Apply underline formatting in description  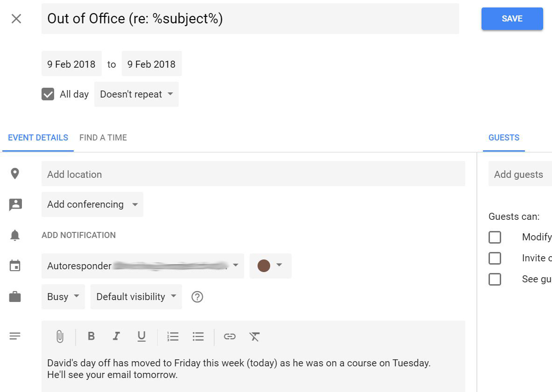pyautogui.click(x=141, y=336)
